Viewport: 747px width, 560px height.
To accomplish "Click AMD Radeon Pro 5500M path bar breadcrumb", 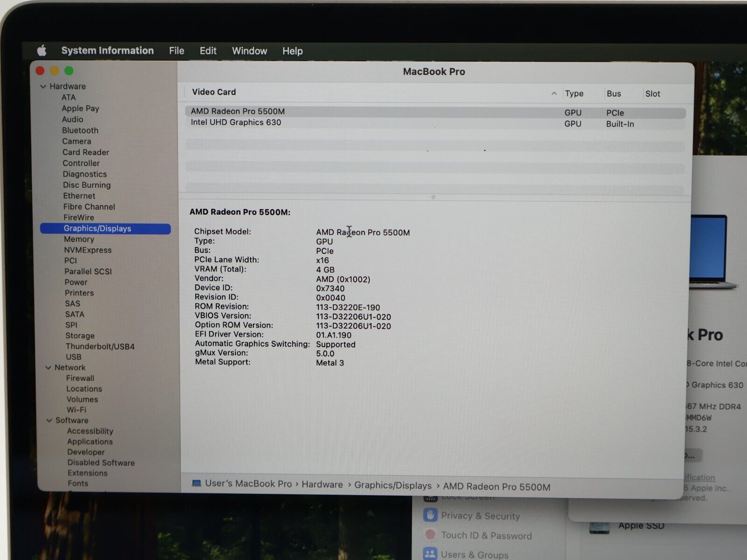I will point(496,487).
